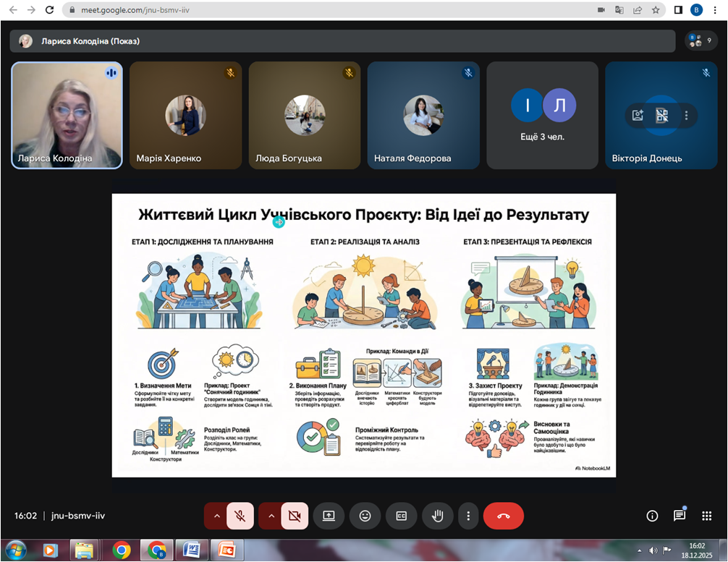Image resolution: width=728 pixels, height=562 pixels.
Task: Open Chrome's three-dot browser menu
Action: click(x=714, y=10)
